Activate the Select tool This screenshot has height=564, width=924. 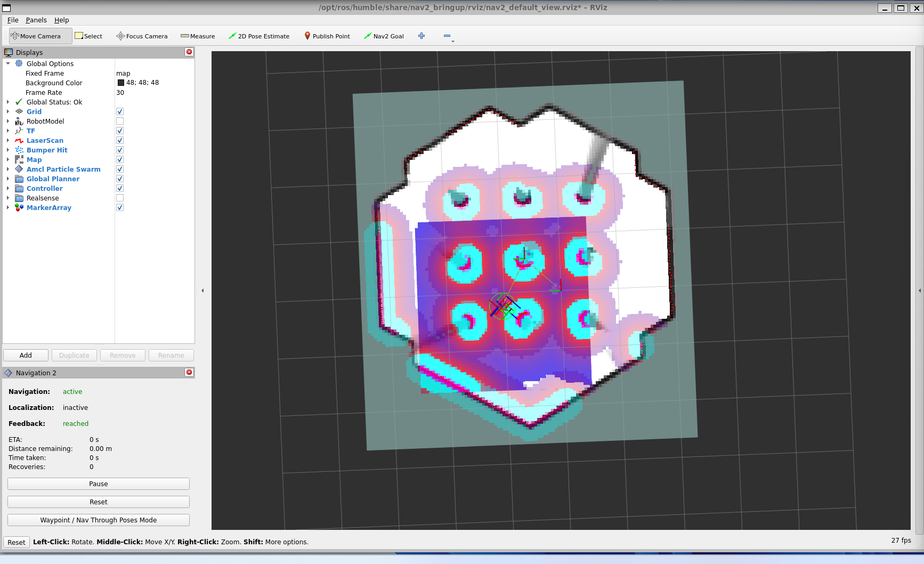[88, 36]
